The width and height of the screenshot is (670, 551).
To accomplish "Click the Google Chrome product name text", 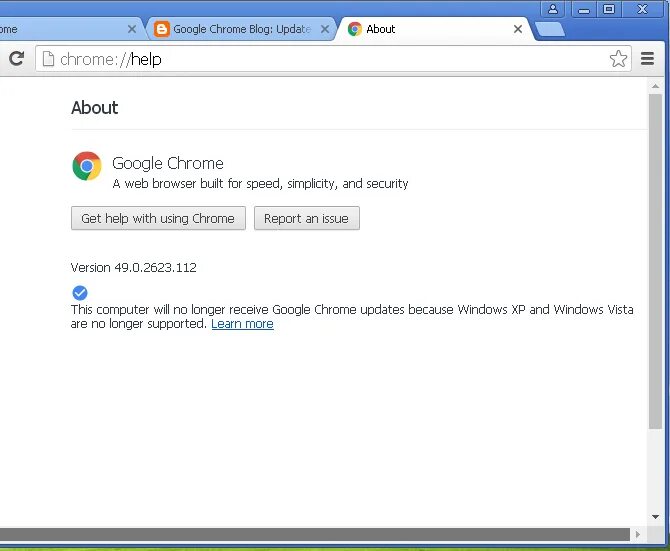I will pyautogui.click(x=168, y=164).
